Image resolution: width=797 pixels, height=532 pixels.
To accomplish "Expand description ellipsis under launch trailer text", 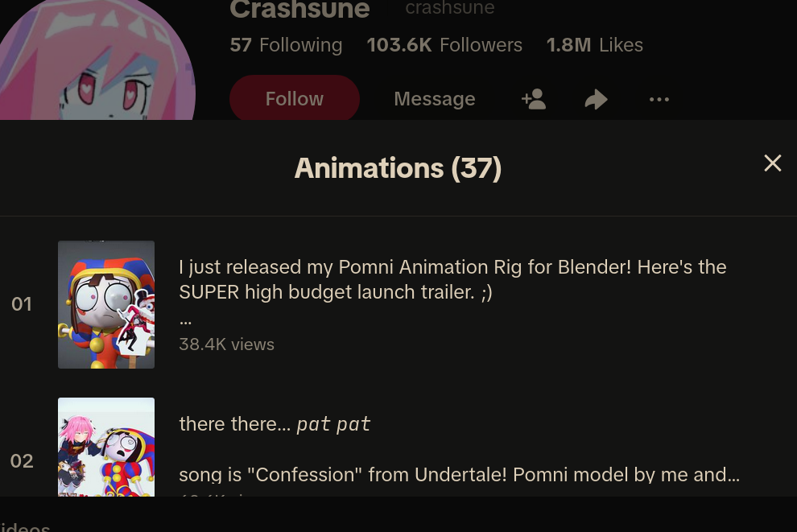I will point(185,321).
